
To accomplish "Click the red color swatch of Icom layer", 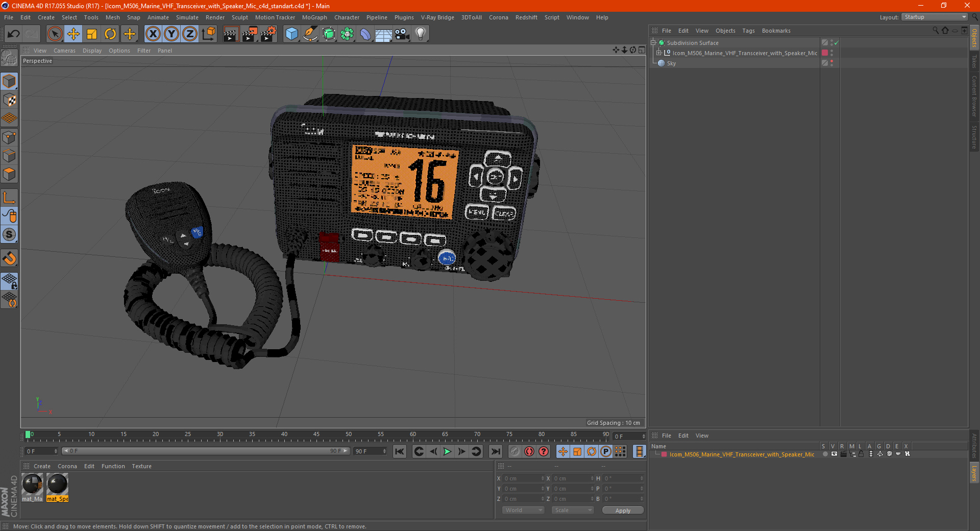I will click(664, 454).
